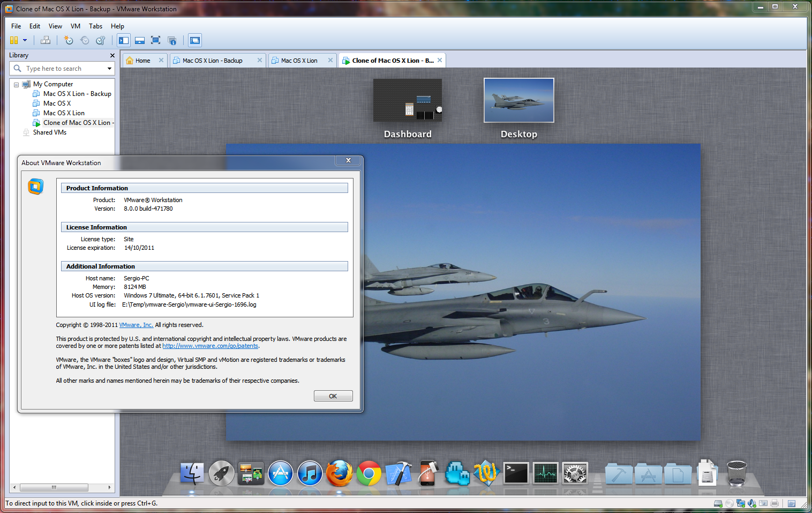Open Launchpad from the Mac dock
812x513 pixels.
pyautogui.click(x=221, y=473)
